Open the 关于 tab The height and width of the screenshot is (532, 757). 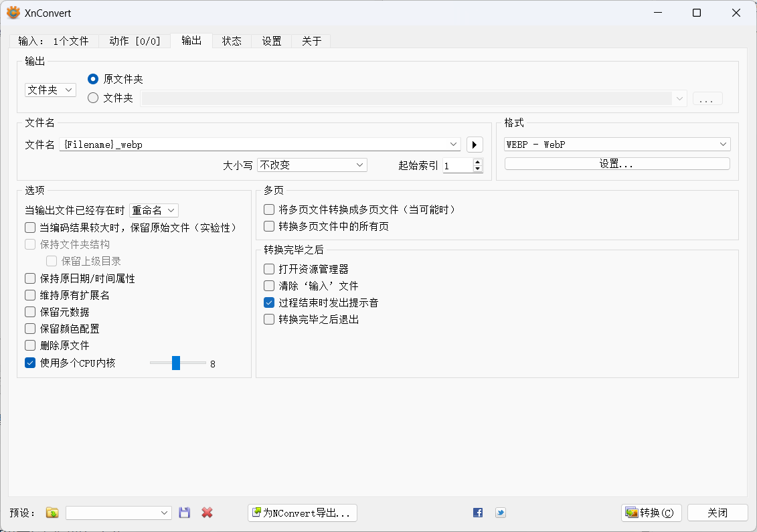[x=312, y=41]
